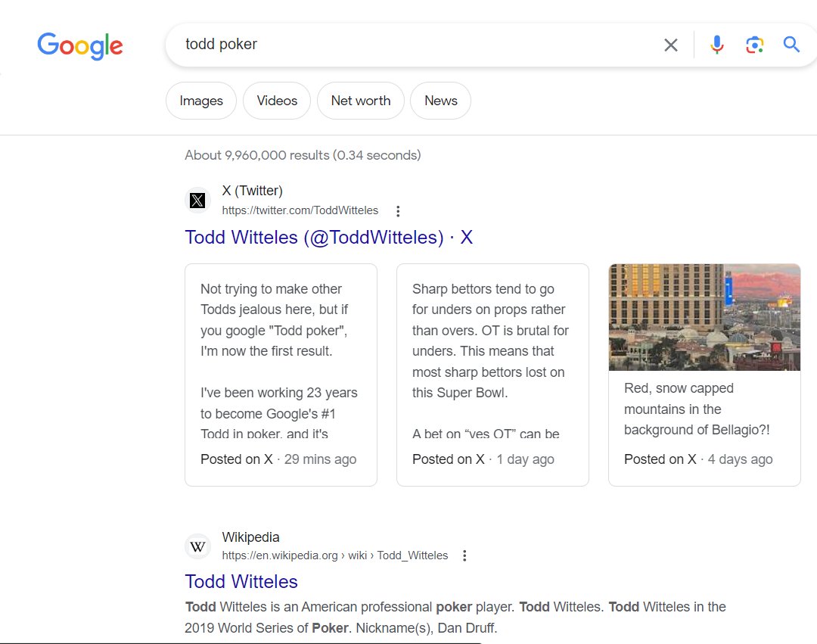The height and width of the screenshot is (644, 817).
Task: Click the Google logo
Action: [80, 46]
